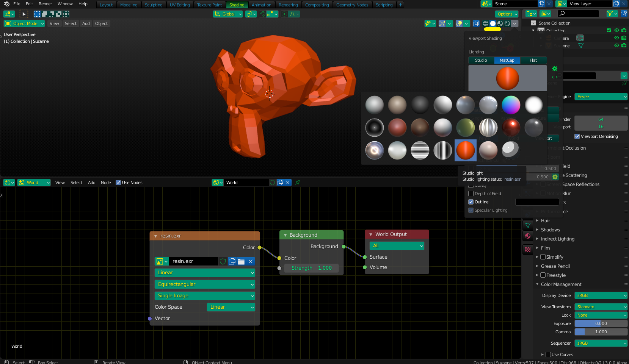Select wireframe viewport shading icon
This screenshot has width=629, height=364.
(x=486, y=23)
